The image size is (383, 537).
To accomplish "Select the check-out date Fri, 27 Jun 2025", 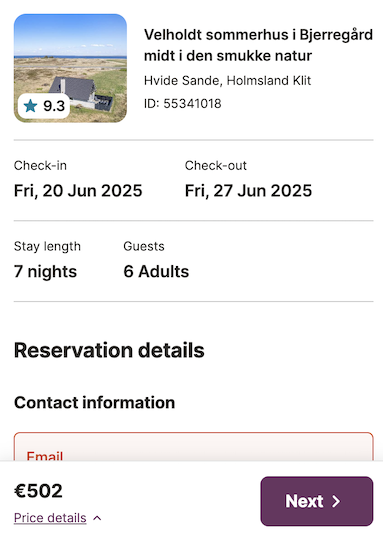I will [x=248, y=191].
